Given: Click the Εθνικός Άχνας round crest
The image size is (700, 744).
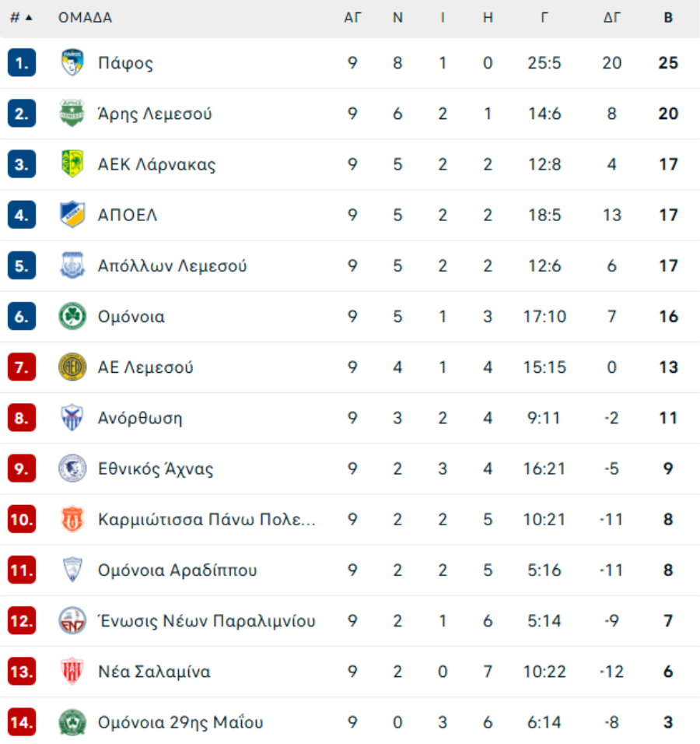Looking at the screenshot, I should tap(72, 469).
